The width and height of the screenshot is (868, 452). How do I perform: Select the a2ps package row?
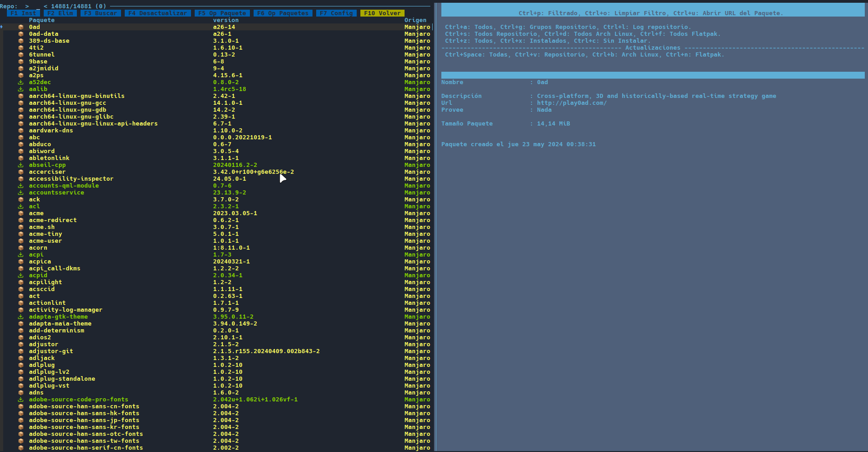(x=216, y=75)
